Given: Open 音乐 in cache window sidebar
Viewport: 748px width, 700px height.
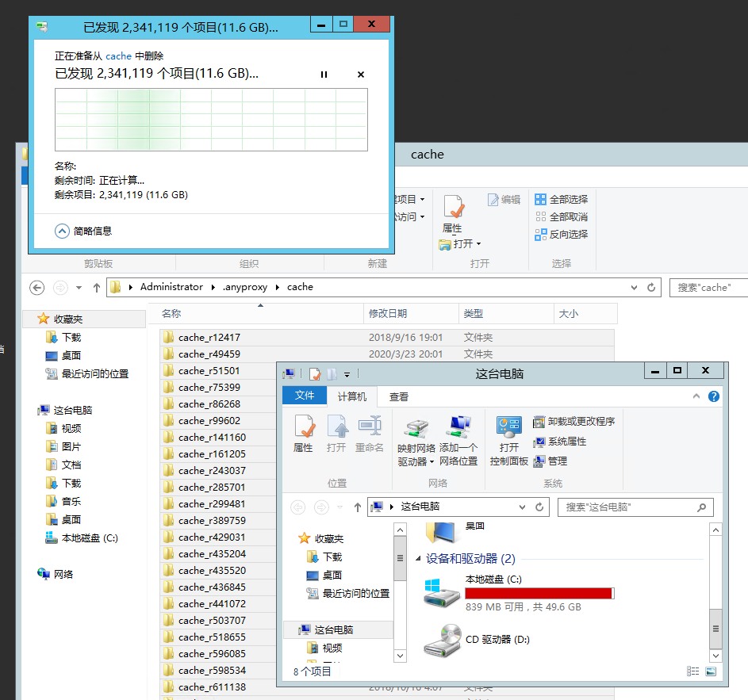Looking at the screenshot, I should click(63, 501).
